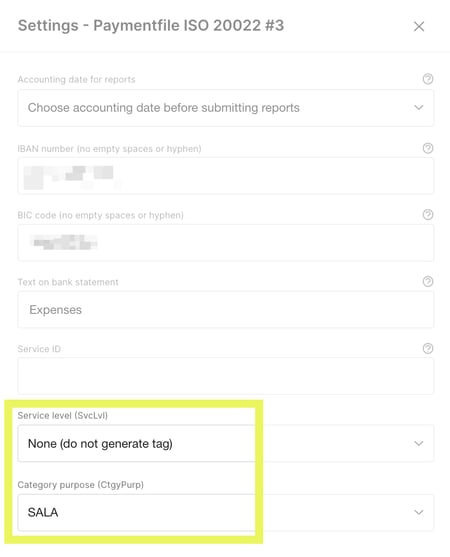Screen dimensions: 450x557
Task: Open the Category purpose SALA dropdown
Action: click(226, 513)
